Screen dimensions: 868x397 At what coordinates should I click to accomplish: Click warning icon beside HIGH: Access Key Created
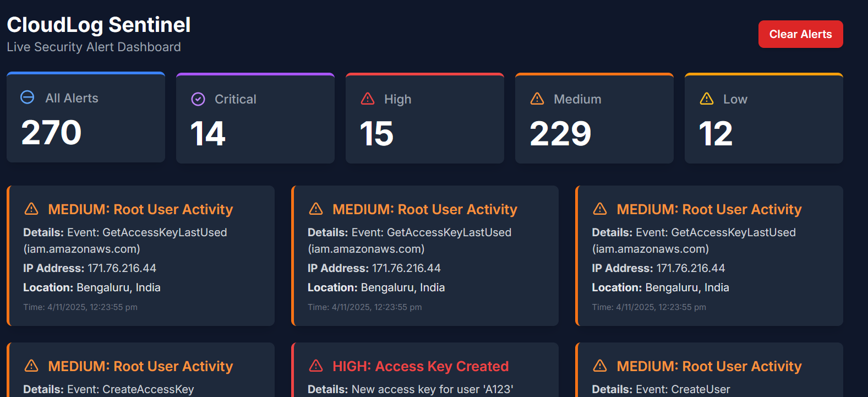[x=316, y=366]
